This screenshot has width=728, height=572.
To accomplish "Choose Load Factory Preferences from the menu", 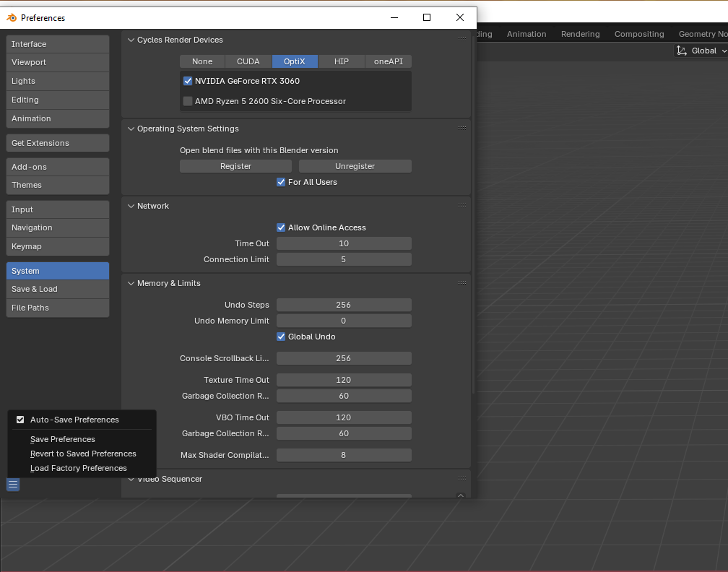I will 78,468.
